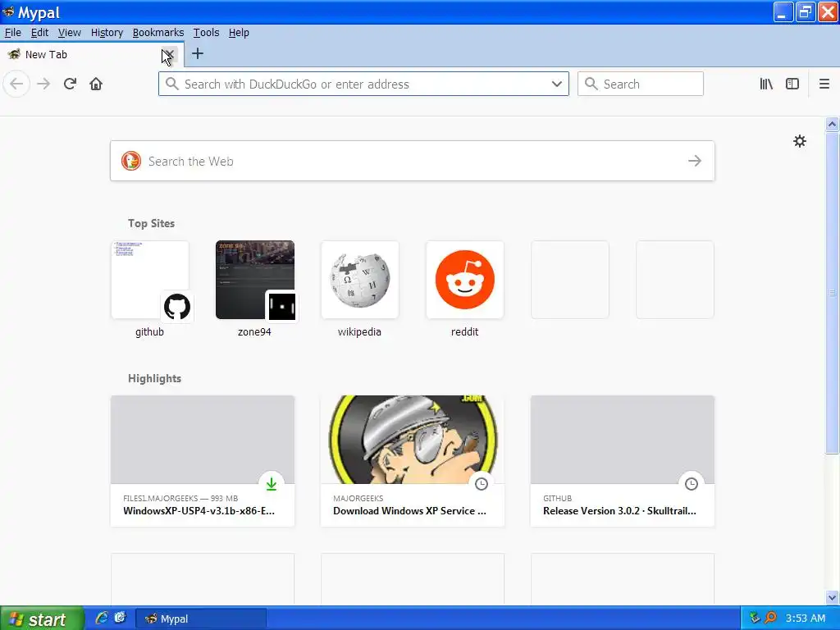
Task: Click clock icon on GitHub release card
Action: (692, 484)
